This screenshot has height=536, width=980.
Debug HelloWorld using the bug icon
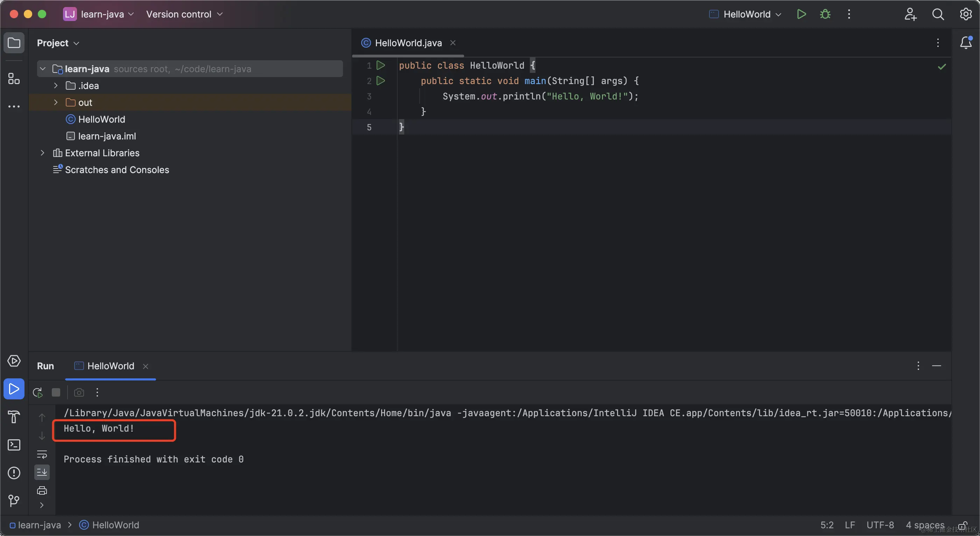pyautogui.click(x=825, y=14)
